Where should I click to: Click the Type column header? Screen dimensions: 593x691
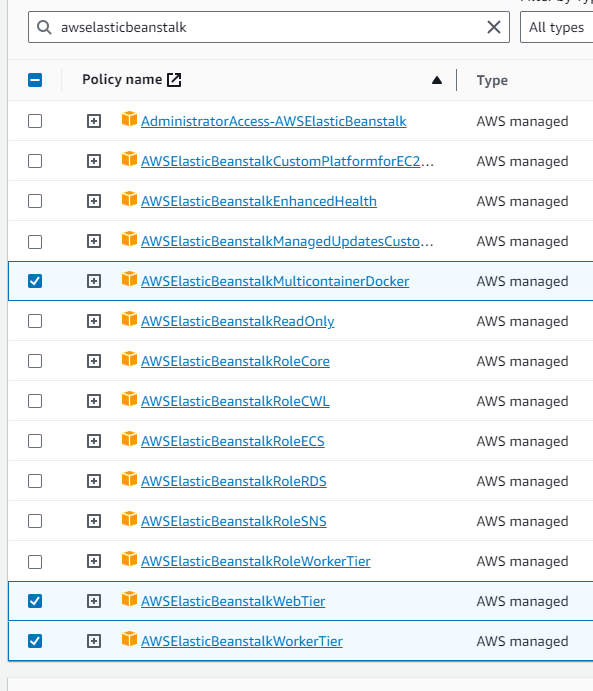click(x=492, y=80)
